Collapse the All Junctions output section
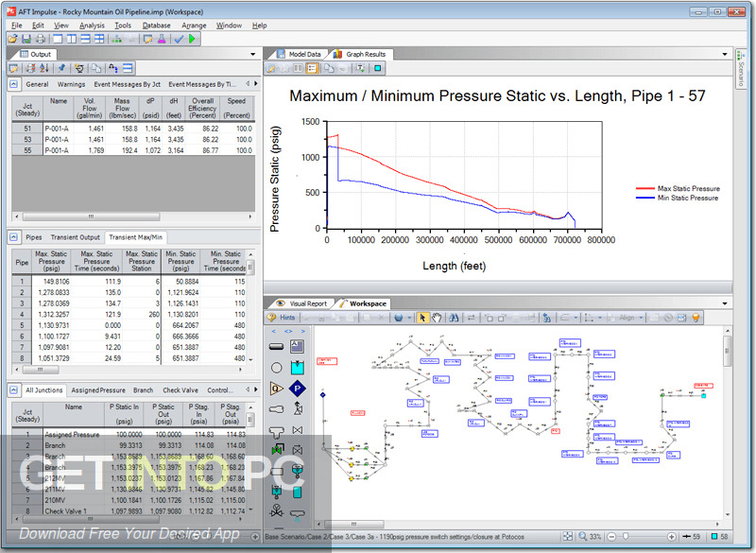 pyautogui.click(x=13, y=389)
